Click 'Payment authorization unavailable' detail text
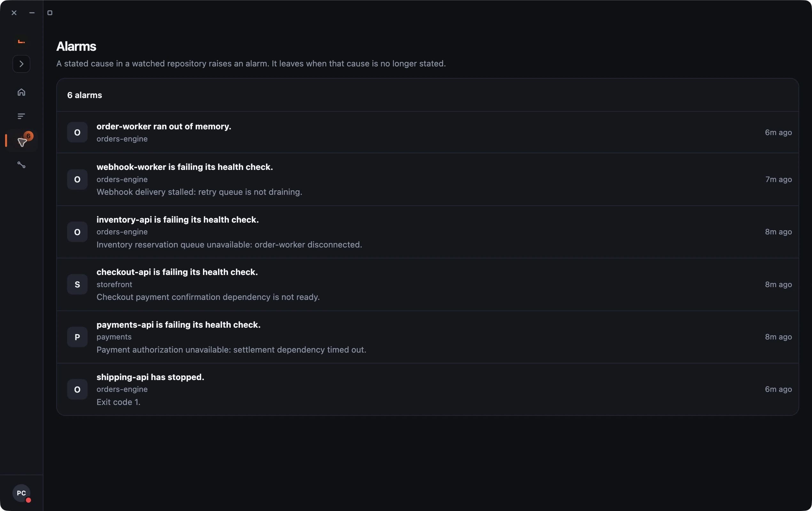812x511 pixels. [x=231, y=350]
